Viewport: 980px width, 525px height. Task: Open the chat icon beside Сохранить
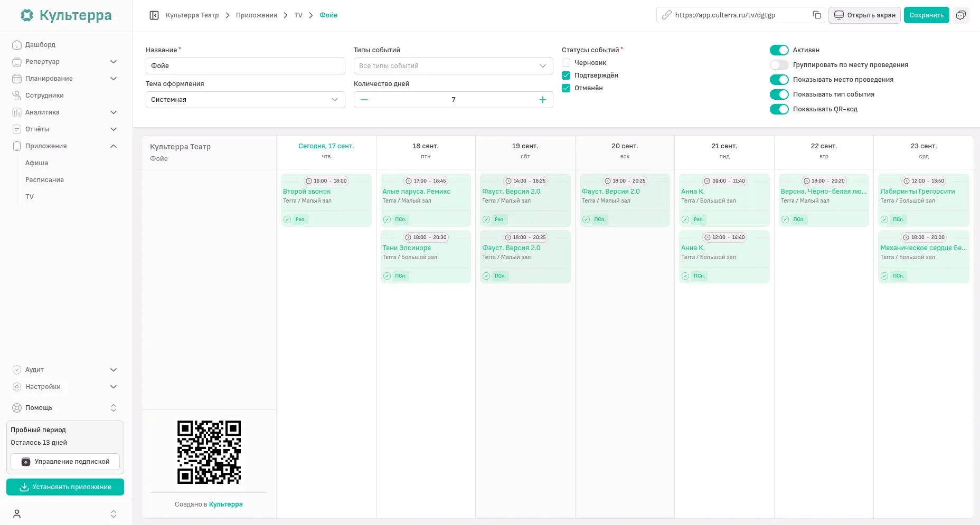point(961,15)
